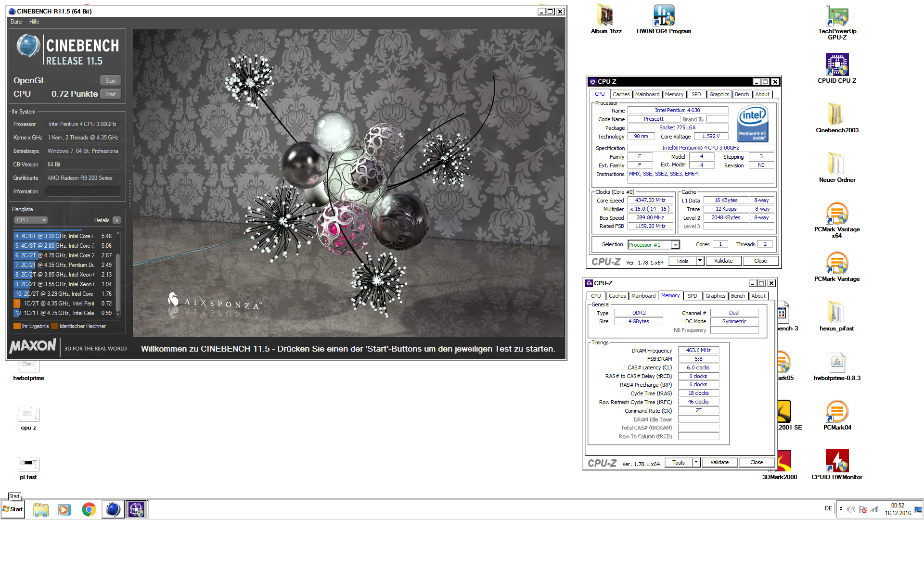Open the Windows Start menu

(13, 509)
